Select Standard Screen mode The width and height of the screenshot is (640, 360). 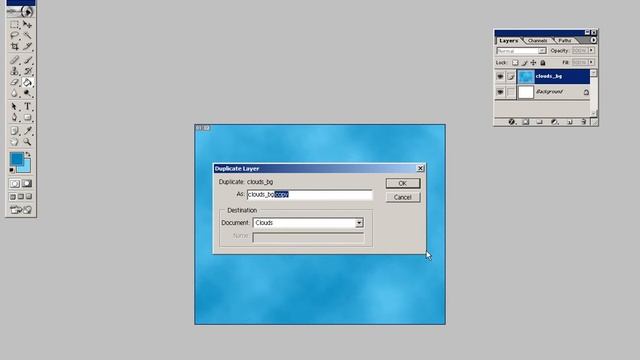[13, 197]
